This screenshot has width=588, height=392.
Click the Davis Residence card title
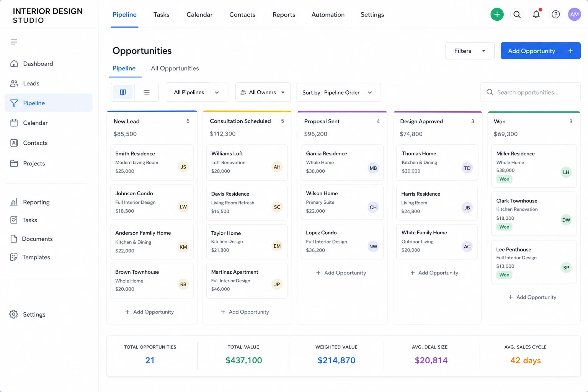coord(230,194)
